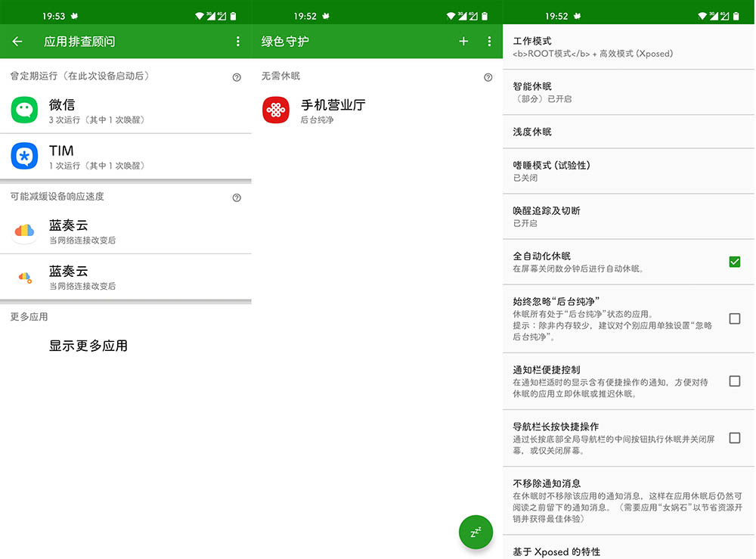Viewport: 756px width, 559px height.
Task: Tap the plus icon to add apps
Action: tap(464, 42)
